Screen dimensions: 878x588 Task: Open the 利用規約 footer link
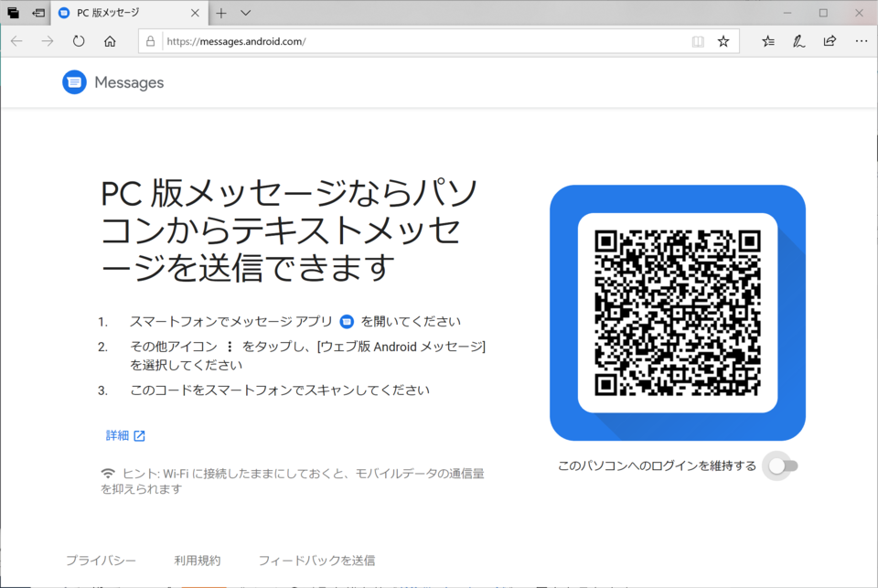tap(198, 560)
